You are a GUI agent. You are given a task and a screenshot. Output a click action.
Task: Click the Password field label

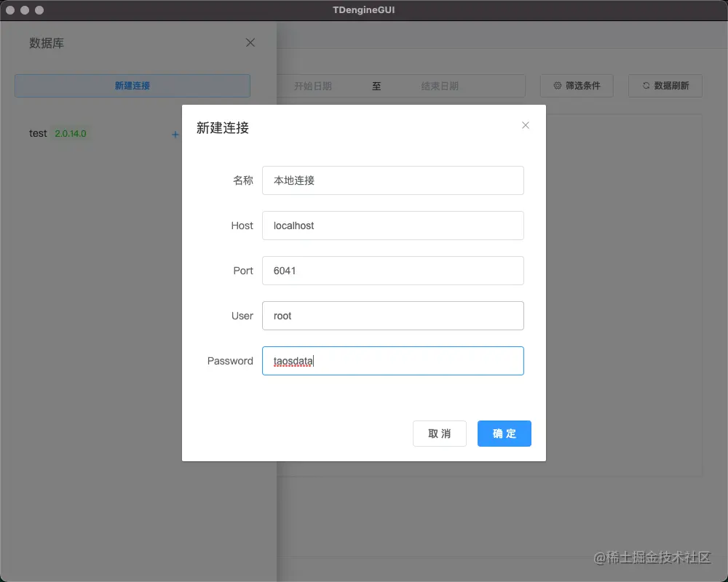(230, 361)
